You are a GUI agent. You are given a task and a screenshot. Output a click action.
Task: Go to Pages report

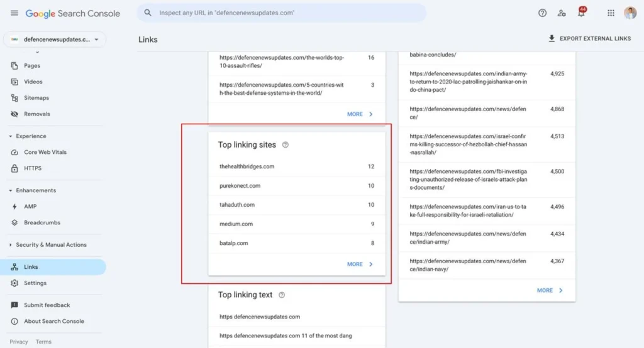(x=32, y=66)
